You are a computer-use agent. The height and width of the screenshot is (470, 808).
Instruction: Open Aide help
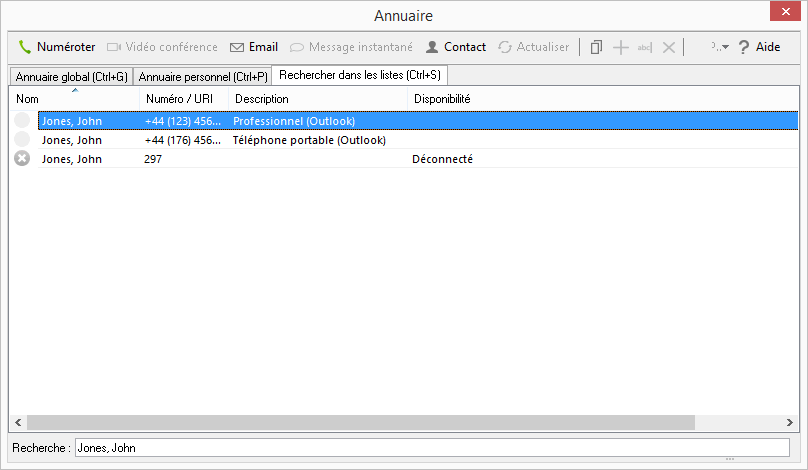pos(759,47)
